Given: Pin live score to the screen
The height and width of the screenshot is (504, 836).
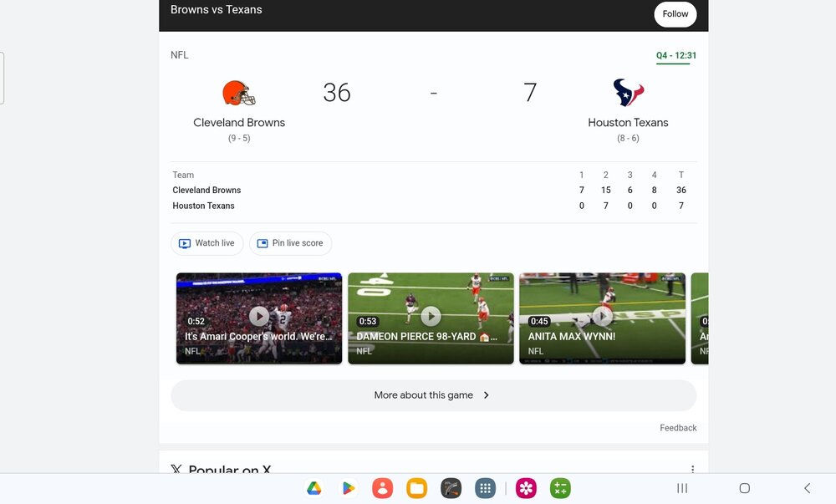Looking at the screenshot, I should click(x=291, y=243).
